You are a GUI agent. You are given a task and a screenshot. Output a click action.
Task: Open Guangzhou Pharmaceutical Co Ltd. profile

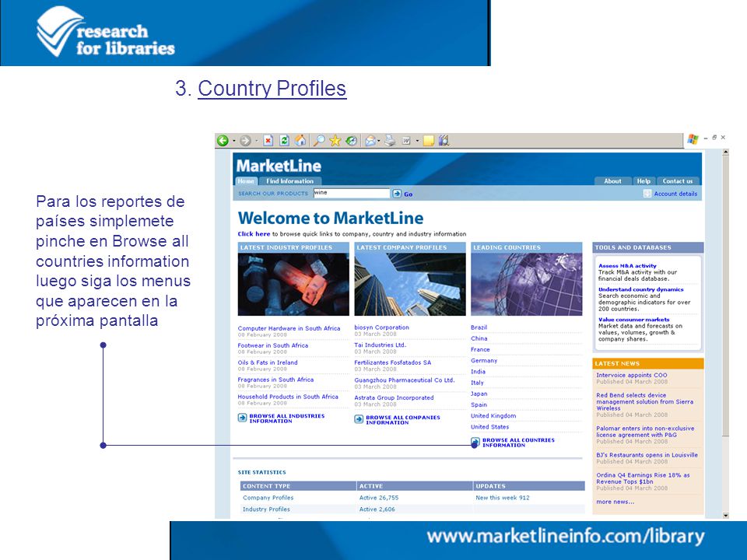coord(405,380)
